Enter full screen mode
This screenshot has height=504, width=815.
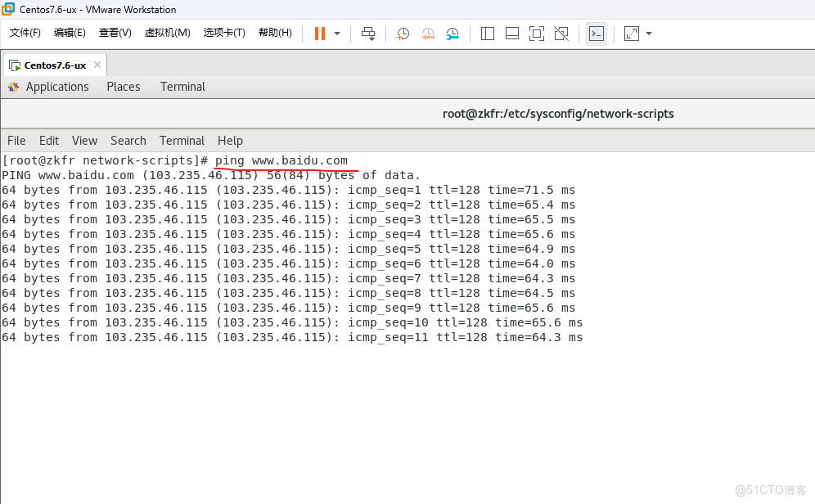(537, 34)
